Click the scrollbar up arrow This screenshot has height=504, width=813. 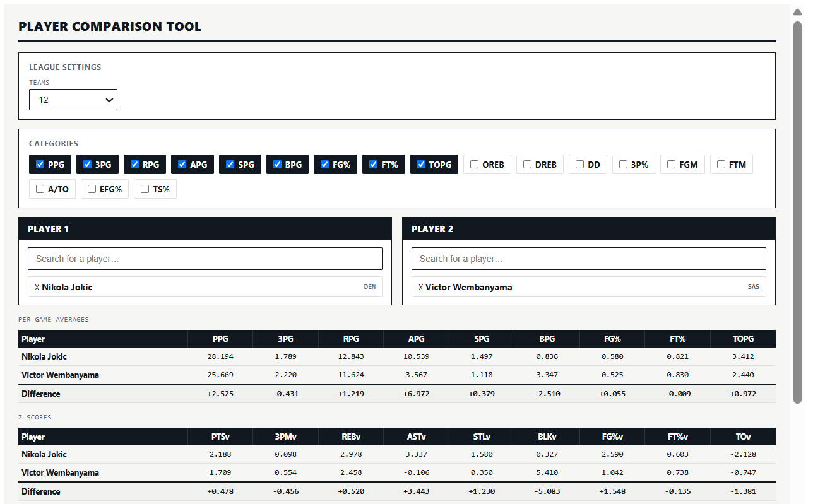797,12
